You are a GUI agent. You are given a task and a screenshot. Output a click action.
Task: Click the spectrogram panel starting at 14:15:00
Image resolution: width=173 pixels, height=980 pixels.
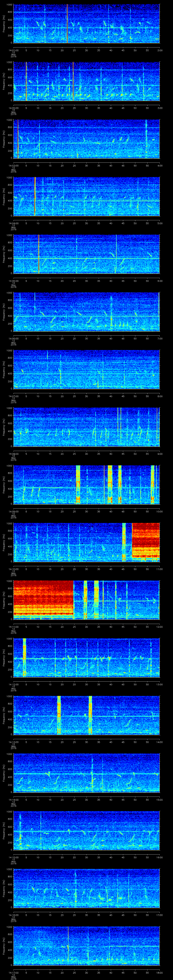click(87, 831)
